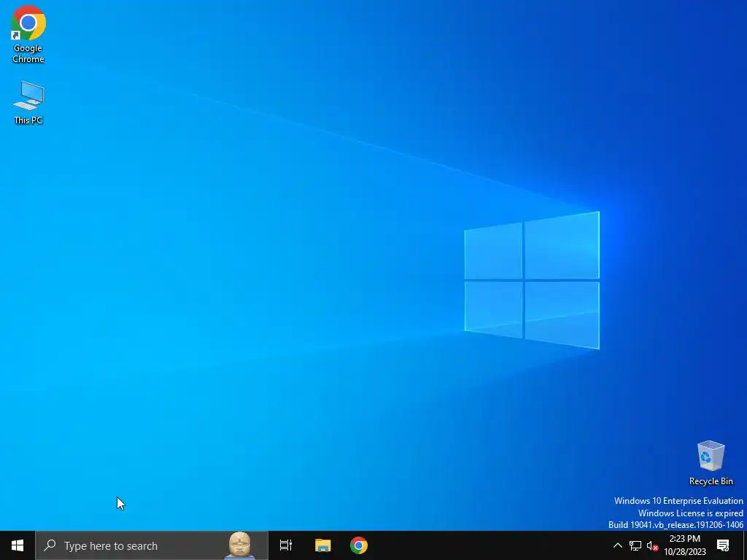Screen dimensions: 747x560
Task: Show hidden system tray icons
Action: click(x=617, y=545)
